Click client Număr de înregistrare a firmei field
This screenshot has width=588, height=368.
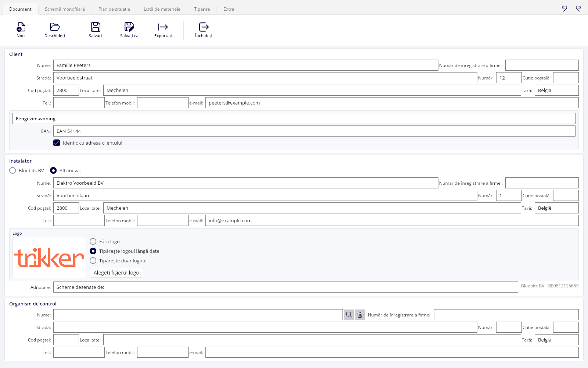(542, 65)
